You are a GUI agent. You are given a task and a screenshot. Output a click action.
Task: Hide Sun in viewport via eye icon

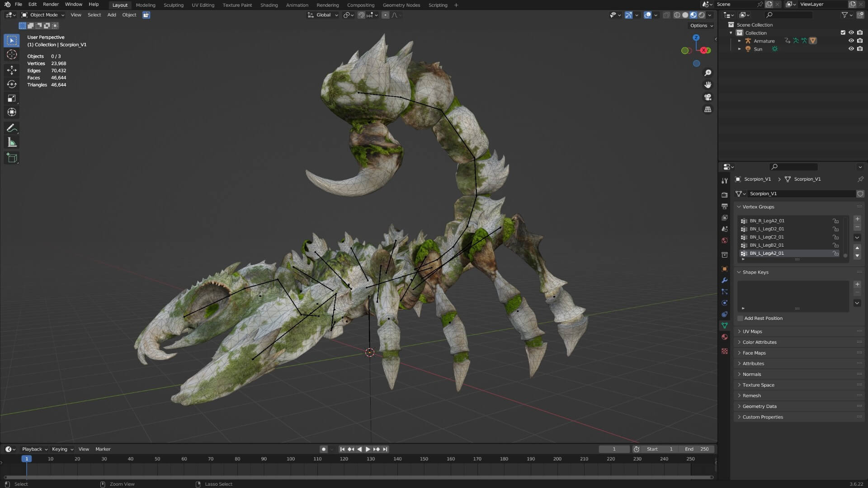(x=851, y=49)
